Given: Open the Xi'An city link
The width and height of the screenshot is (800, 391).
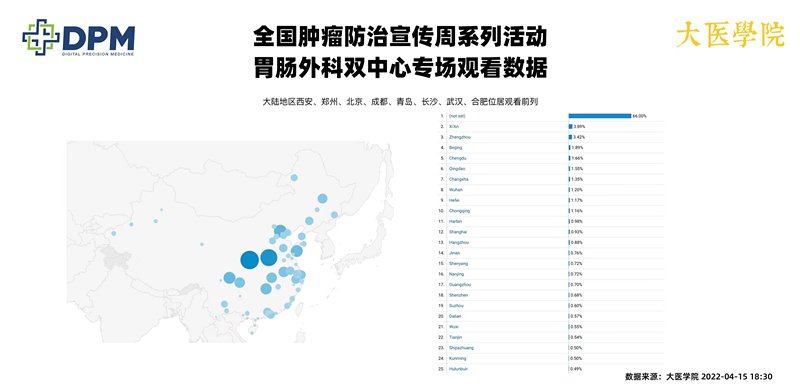Looking at the screenshot, I should tap(453, 126).
